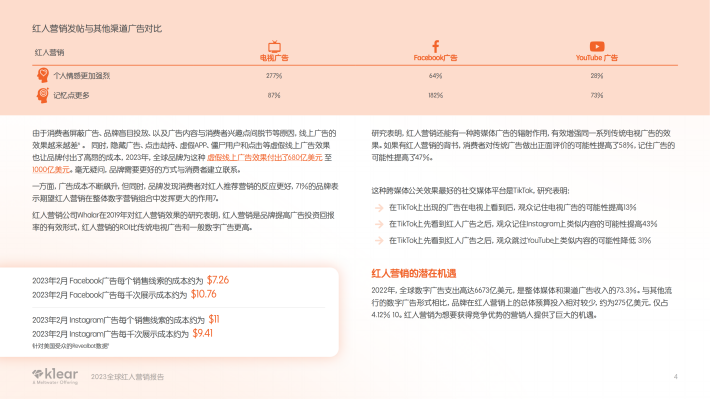Click the 277% cell under 电视广告
Screen dimensions: 710x399
274,76
